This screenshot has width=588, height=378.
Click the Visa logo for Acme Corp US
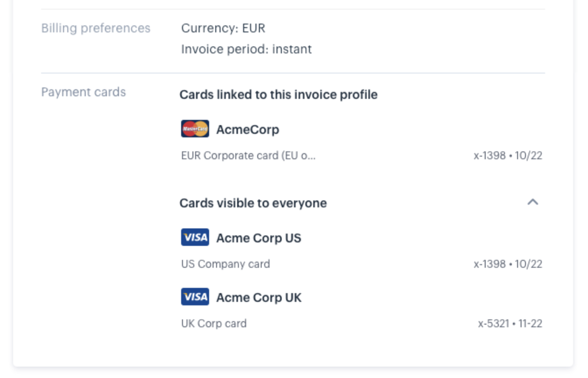tap(195, 238)
